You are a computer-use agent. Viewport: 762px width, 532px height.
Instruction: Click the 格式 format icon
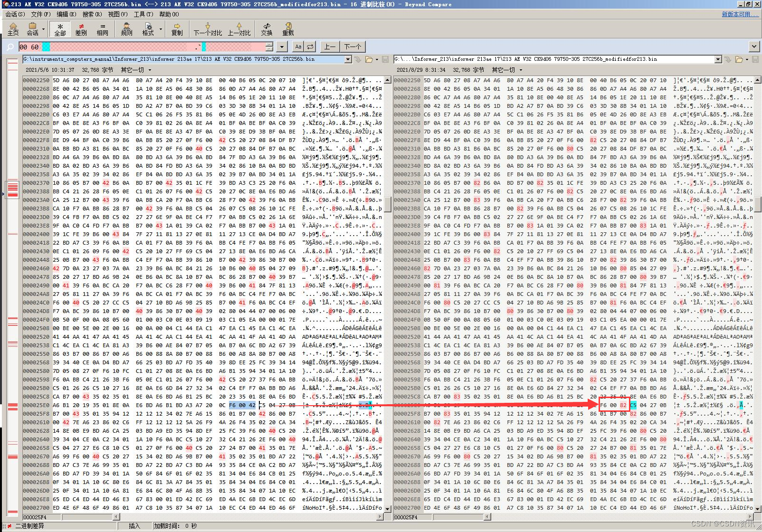[x=148, y=29]
